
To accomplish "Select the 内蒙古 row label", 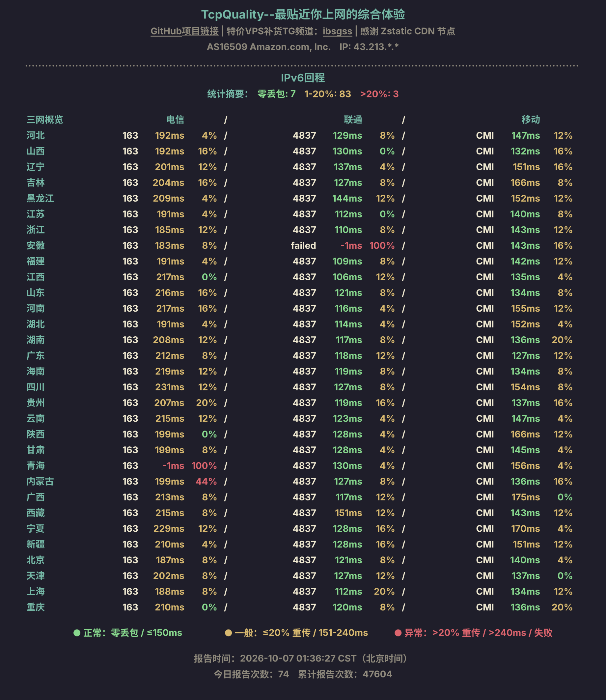I will point(40,482).
